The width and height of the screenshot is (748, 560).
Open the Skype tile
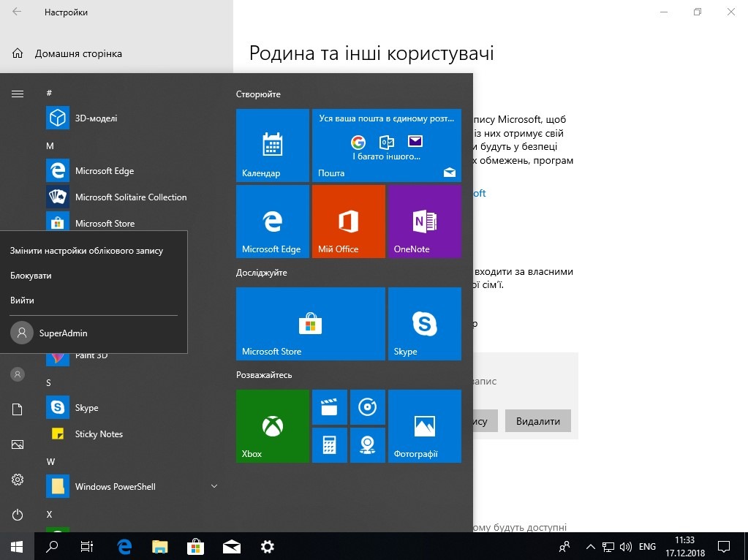(x=425, y=323)
